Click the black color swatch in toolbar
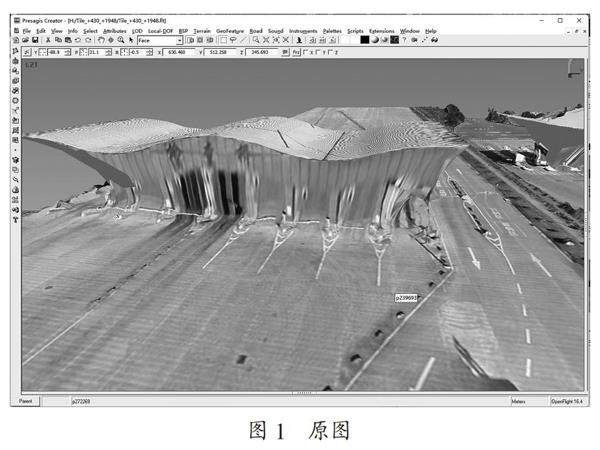Viewport: 600px width, 450px height. [366, 40]
